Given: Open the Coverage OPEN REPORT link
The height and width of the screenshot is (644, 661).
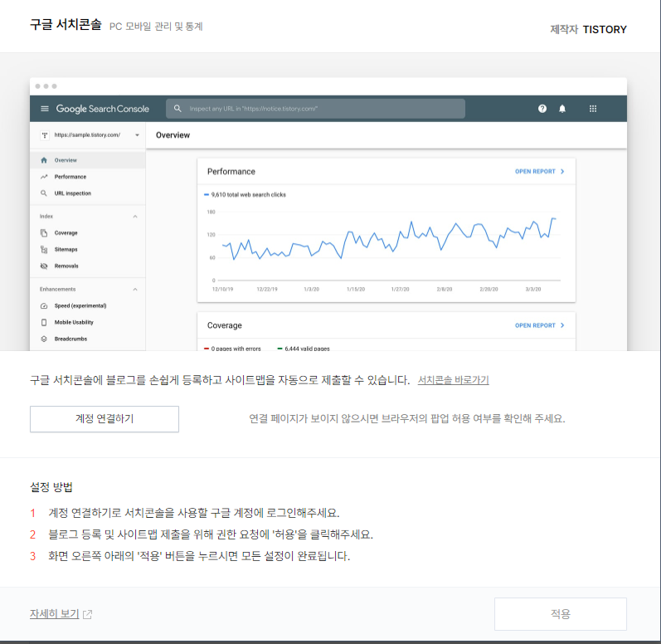Looking at the screenshot, I should click(539, 325).
